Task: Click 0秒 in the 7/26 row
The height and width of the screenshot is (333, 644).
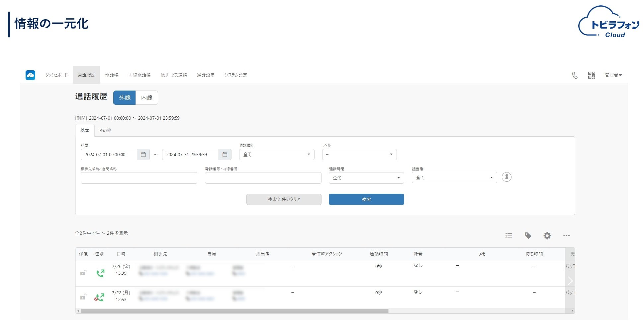Action: 379,266
